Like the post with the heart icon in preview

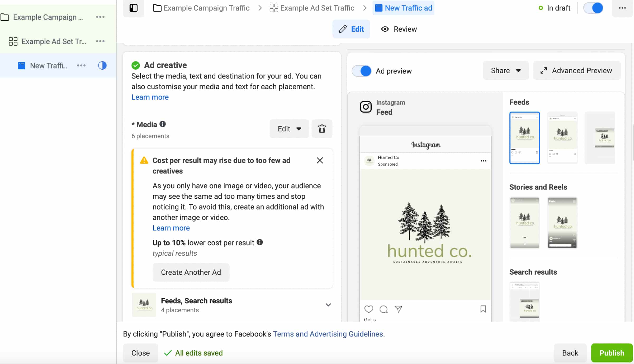[x=368, y=309]
